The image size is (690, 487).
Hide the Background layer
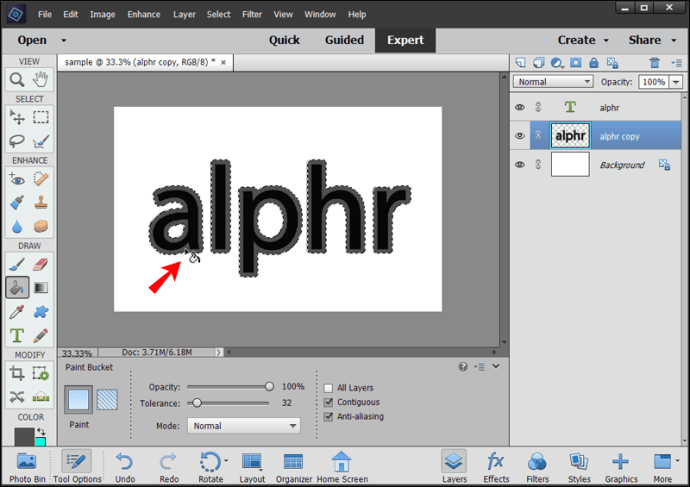coord(520,165)
